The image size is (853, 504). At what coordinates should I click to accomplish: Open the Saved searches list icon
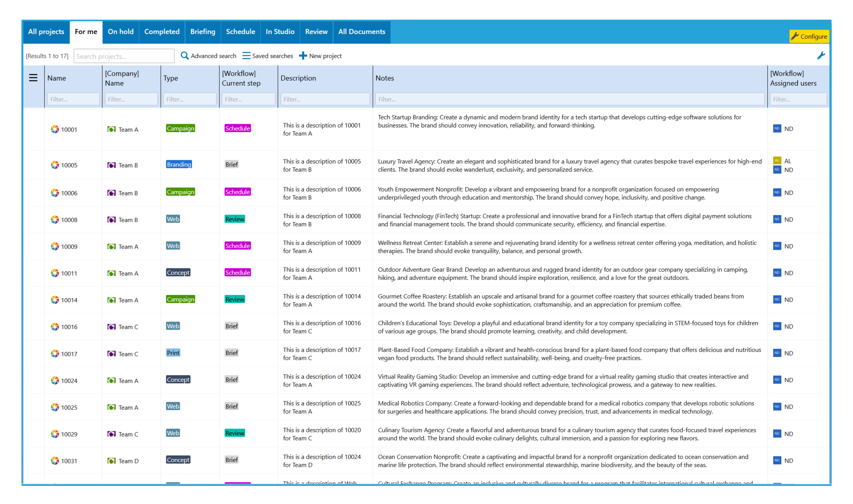coord(246,56)
